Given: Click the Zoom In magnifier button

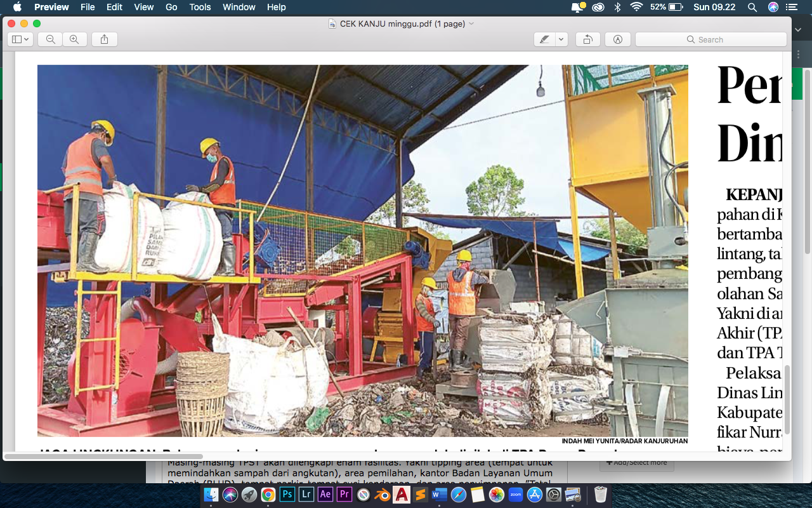Looking at the screenshot, I should [x=74, y=39].
